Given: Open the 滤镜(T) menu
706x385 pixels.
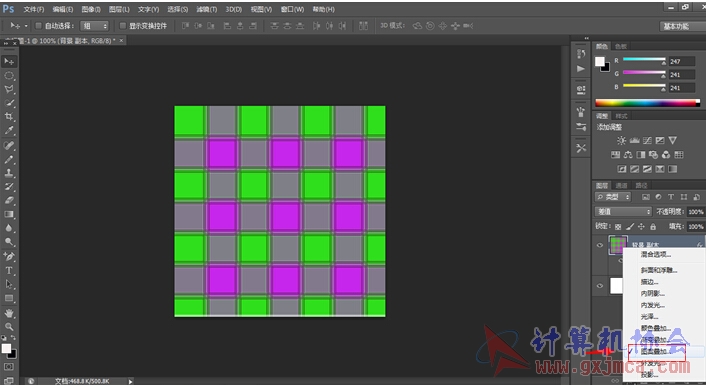Looking at the screenshot, I should tap(207, 9).
